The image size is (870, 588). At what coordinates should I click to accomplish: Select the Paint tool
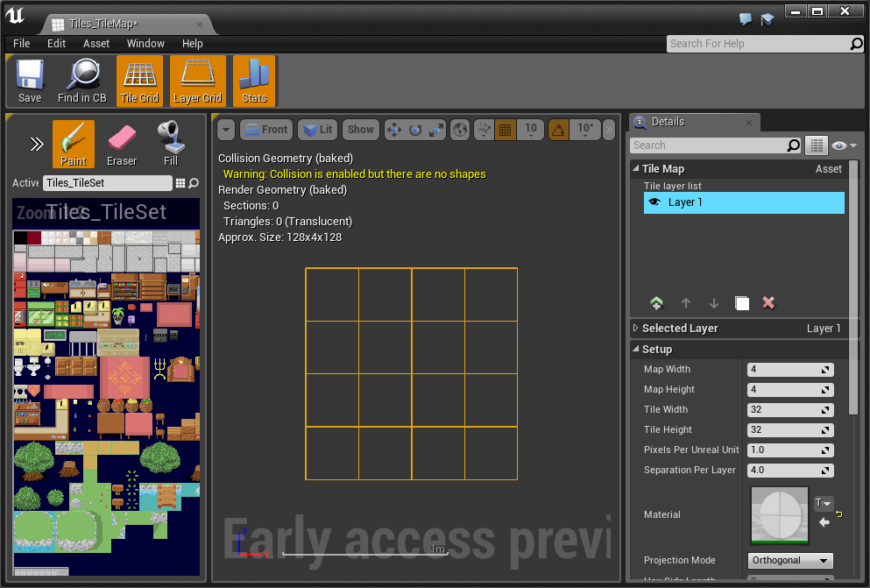point(73,141)
